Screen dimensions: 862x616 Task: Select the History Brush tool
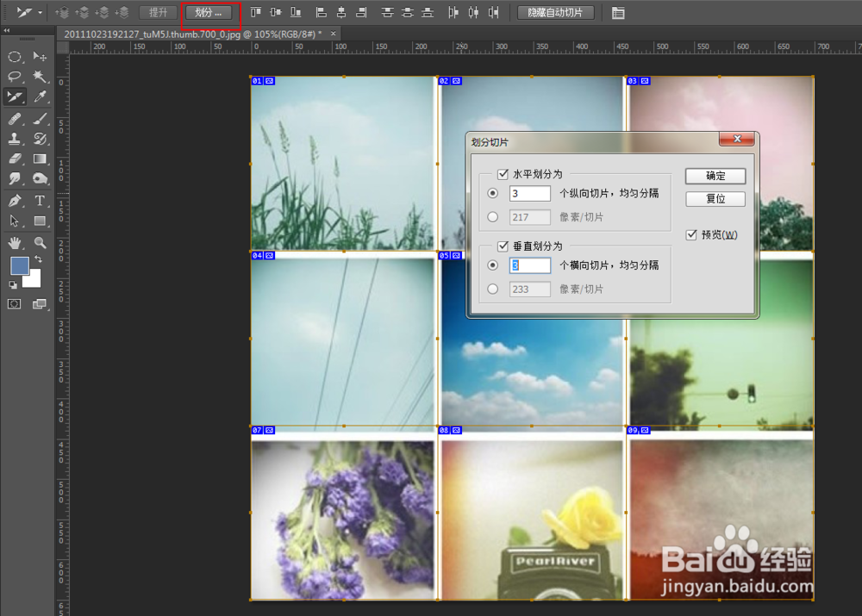pyautogui.click(x=40, y=139)
